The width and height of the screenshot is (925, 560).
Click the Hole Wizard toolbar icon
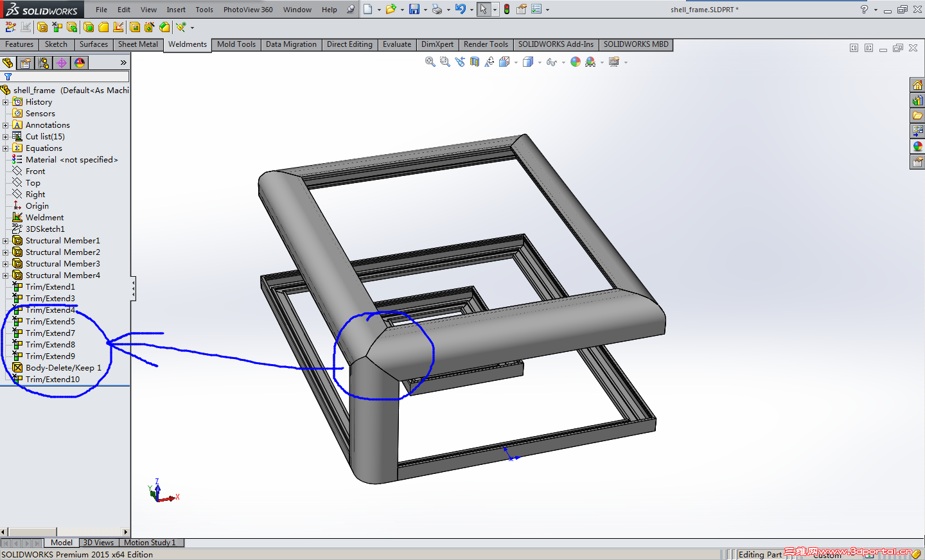pyautogui.click(x=150, y=27)
